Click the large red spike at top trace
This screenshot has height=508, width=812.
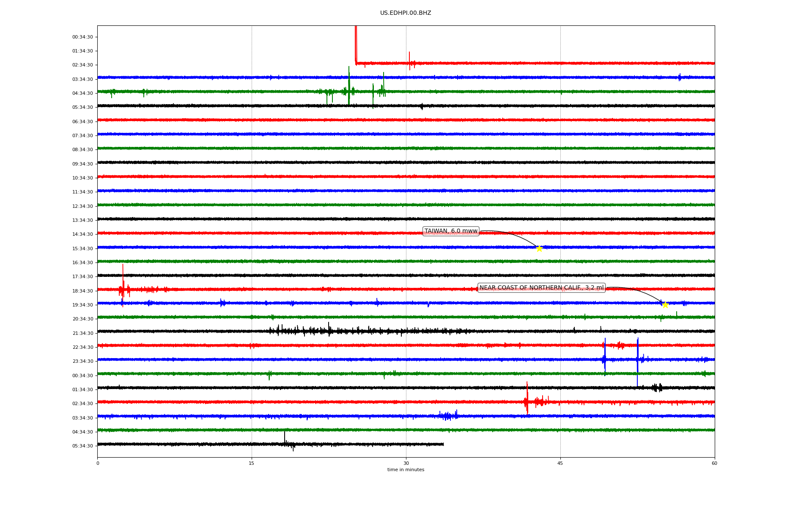pos(356,42)
